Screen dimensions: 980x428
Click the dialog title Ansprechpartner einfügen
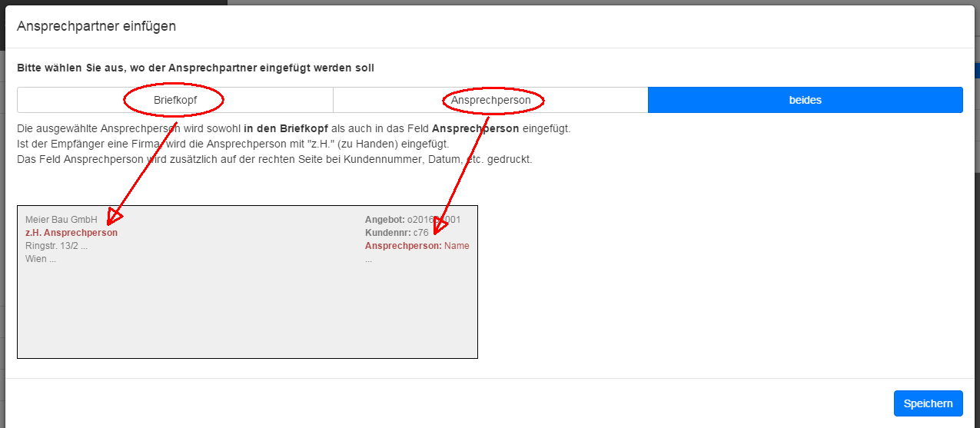[97, 26]
